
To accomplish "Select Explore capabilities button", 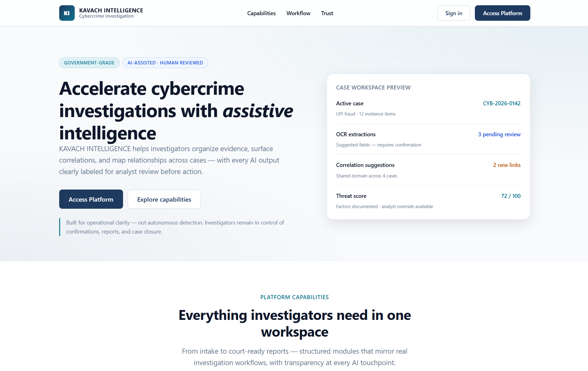I will [x=164, y=199].
